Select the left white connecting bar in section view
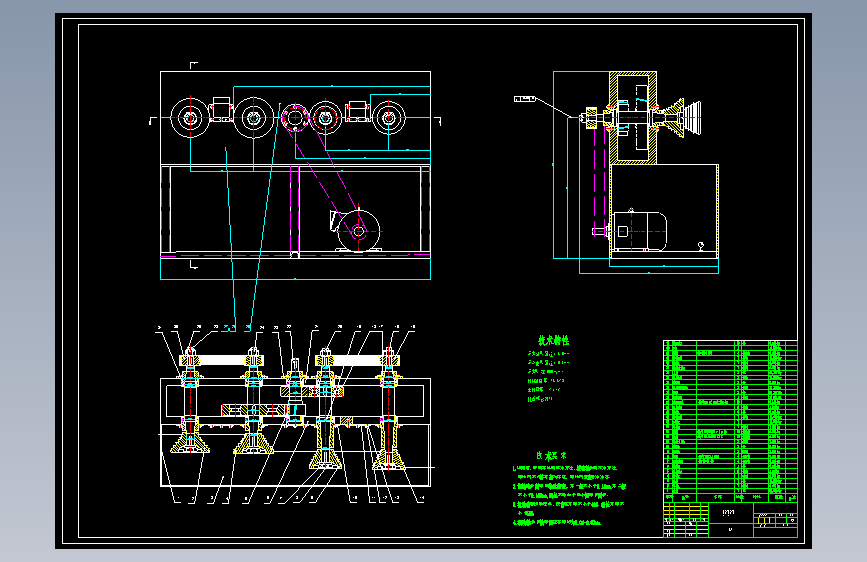Viewport: 867px width, 562px height. tap(222, 361)
